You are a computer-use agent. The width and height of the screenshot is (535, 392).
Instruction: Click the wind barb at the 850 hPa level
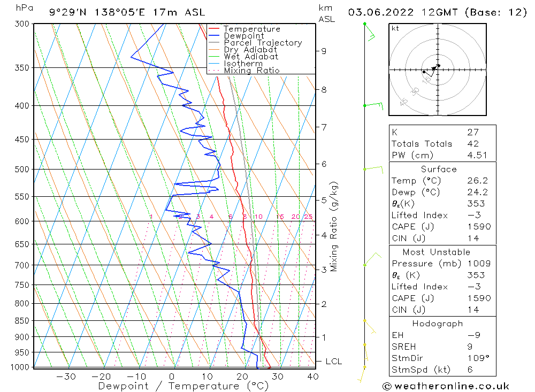point(370,327)
